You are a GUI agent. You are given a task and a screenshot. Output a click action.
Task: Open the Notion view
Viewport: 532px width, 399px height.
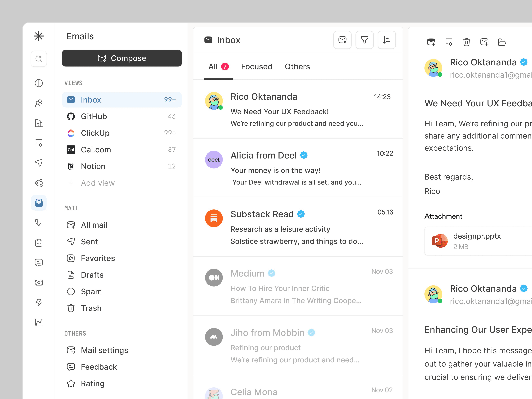pyautogui.click(x=122, y=166)
